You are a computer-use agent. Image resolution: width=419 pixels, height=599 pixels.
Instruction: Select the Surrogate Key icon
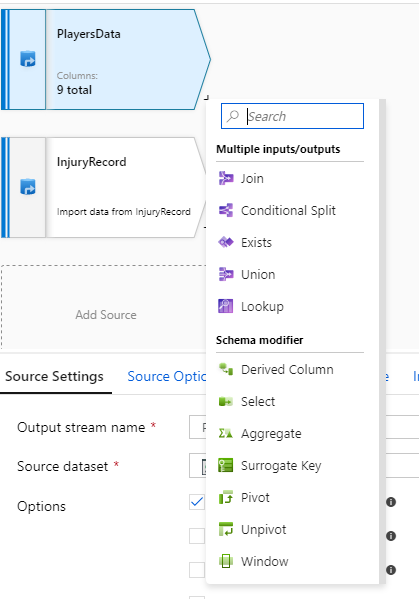pyautogui.click(x=225, y=465)
